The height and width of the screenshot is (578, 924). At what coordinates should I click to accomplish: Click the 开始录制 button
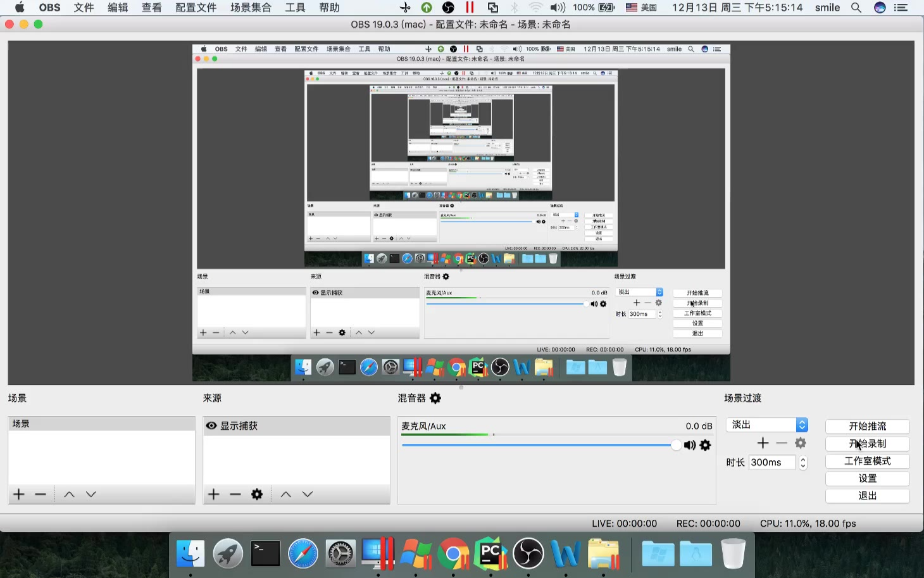pos(868,444)
